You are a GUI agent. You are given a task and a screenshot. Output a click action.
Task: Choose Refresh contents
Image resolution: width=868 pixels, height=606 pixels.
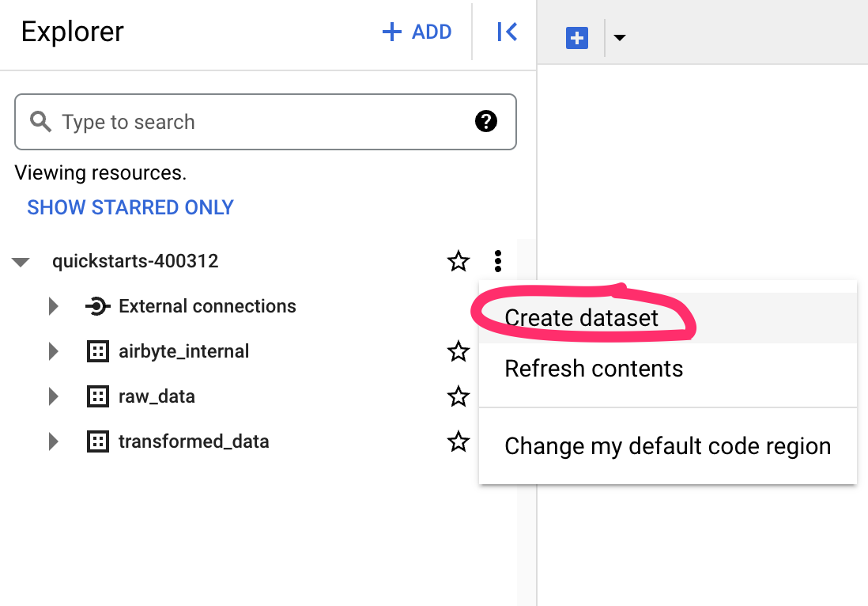pyautogui.click(x=592, y=368)
